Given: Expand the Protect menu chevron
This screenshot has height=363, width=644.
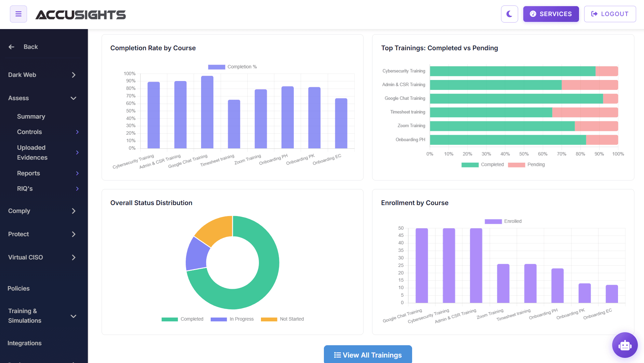Looking at the screenshot, I should click(74, 234).
